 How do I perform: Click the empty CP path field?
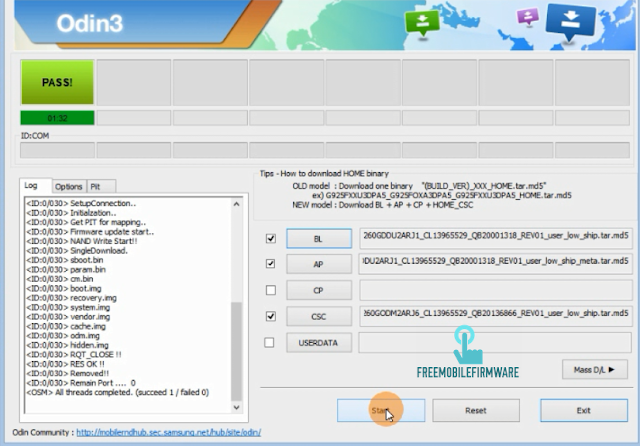496,290
